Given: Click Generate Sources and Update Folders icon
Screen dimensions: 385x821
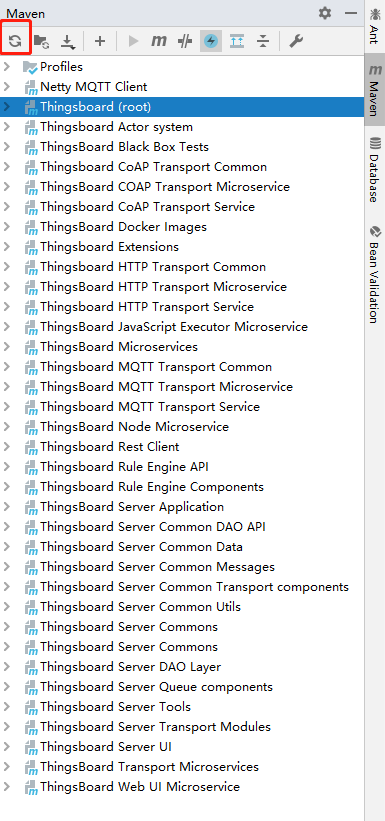Looking at the screenshot, I should pos(41,41).
